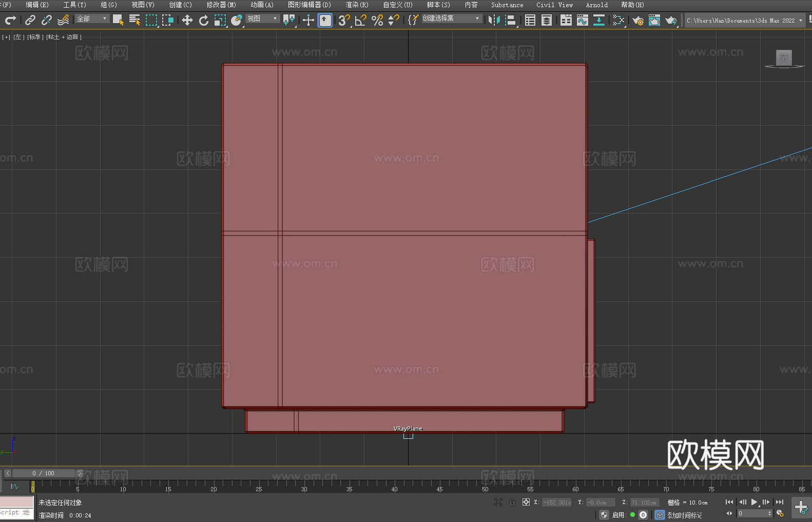Open the 渲染(R) menu
The width and height of the screenshot is (812, 522).
tap(357, 5)
